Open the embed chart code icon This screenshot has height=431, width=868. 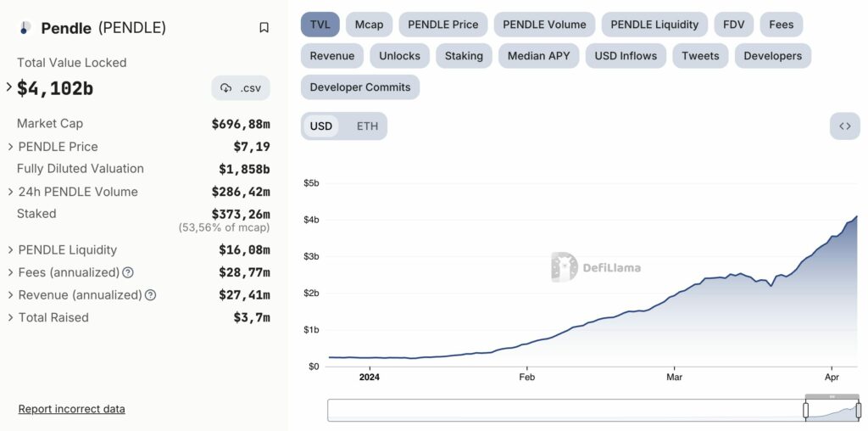(x=845, y=126)
